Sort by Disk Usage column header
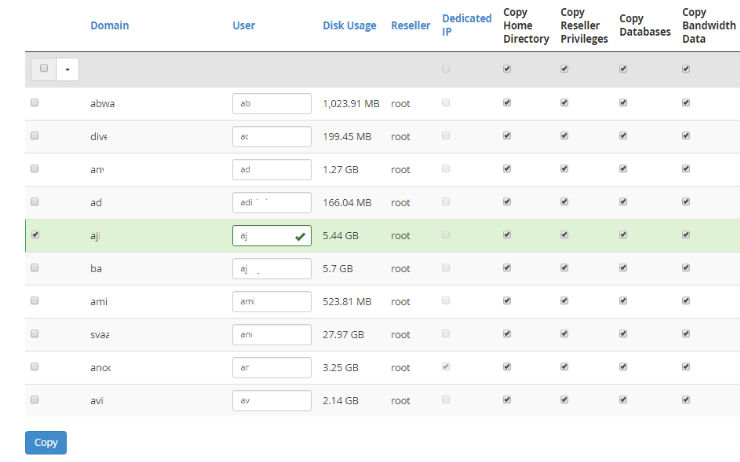 click(x=349, y=25)
